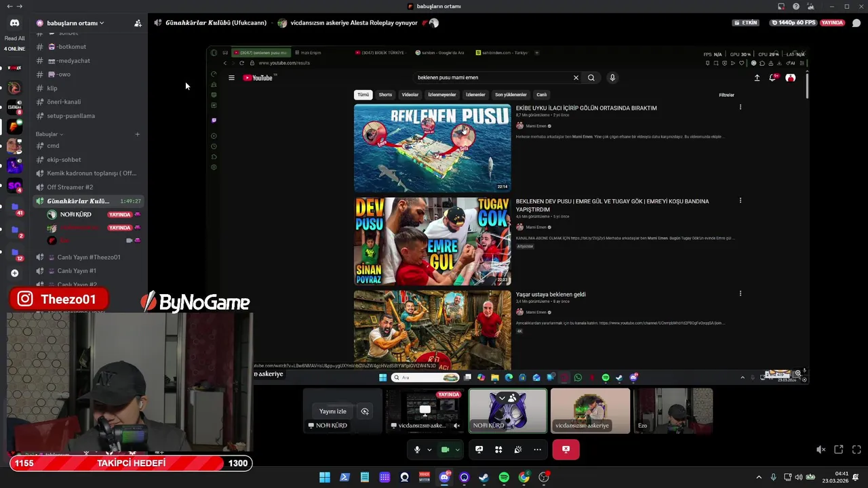The image size is (868, 488).
Task: Join Canlı Yayın #Theezo01 voice channel
Action: point(88,257)
